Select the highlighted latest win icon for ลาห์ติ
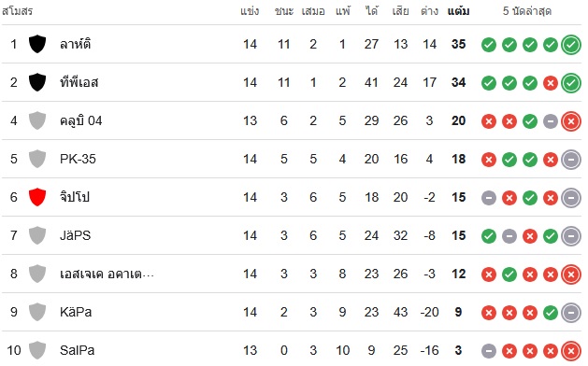The width and height of the screenshot is (588, 366). click(x=571, y=45)
